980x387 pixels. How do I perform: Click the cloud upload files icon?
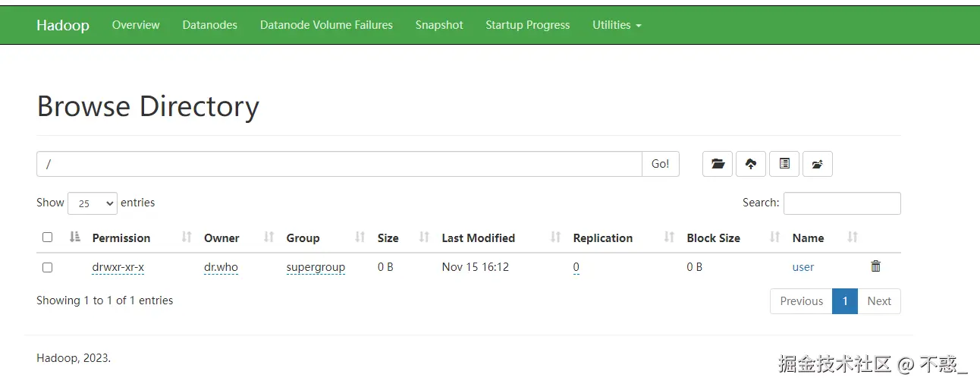[751, 164]
